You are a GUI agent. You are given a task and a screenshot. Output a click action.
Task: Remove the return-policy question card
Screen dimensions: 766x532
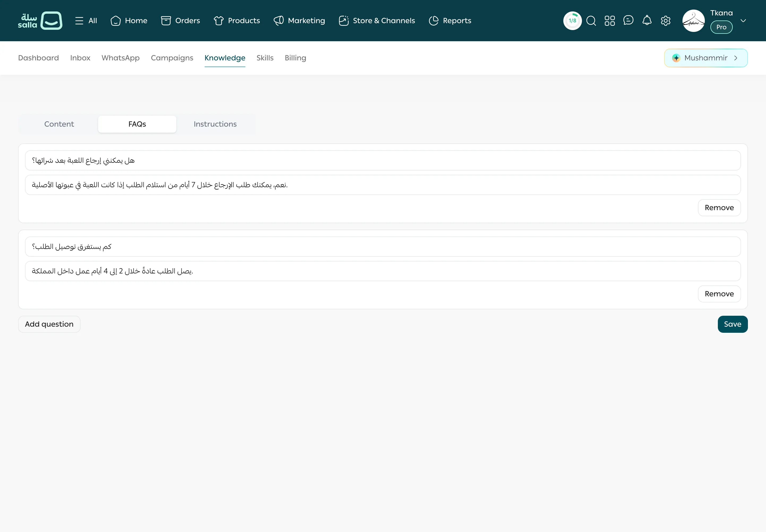click(719, 208)
